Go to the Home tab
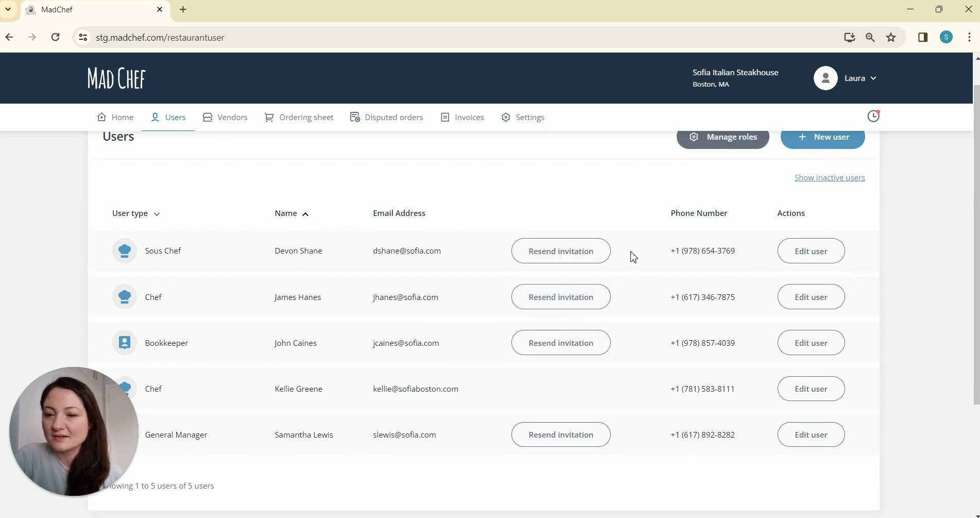Image resolution: width=980 pixels, height=518 pixels. (x=115, y=118)
